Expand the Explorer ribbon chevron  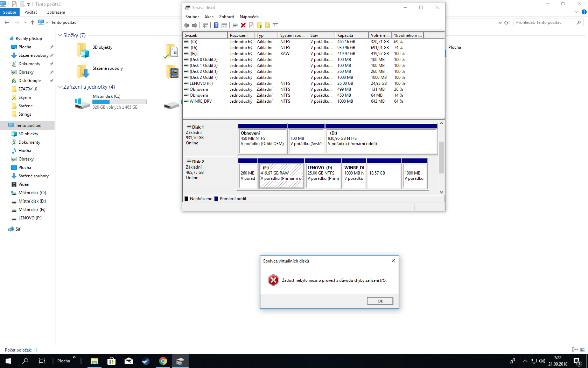(x=576, y=12)
